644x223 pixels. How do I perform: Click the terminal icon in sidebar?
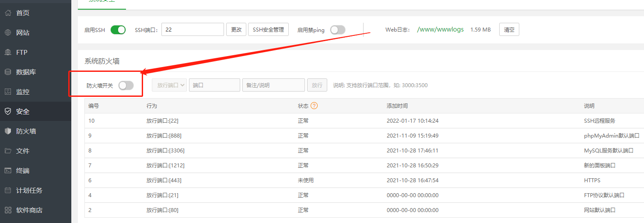(8, 170)
